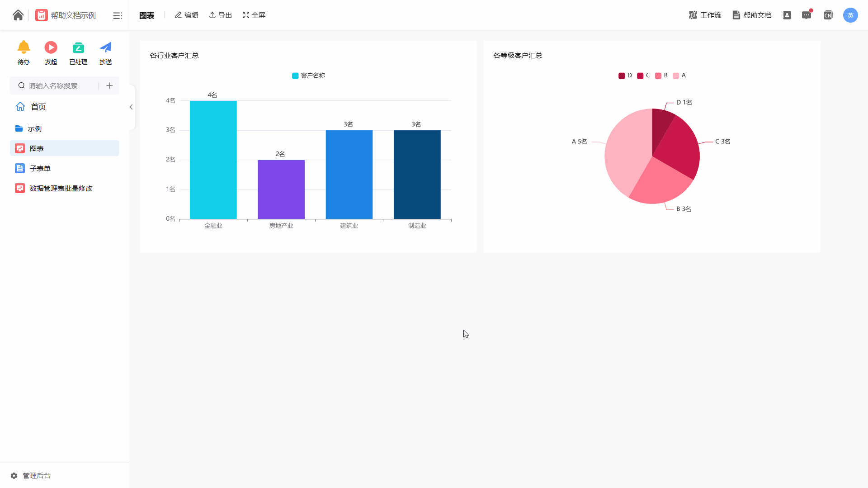This screenshot has height=488, width=868.
Task: Toggle the sidebar menu hamburger icon
Action: click(118, 16)
